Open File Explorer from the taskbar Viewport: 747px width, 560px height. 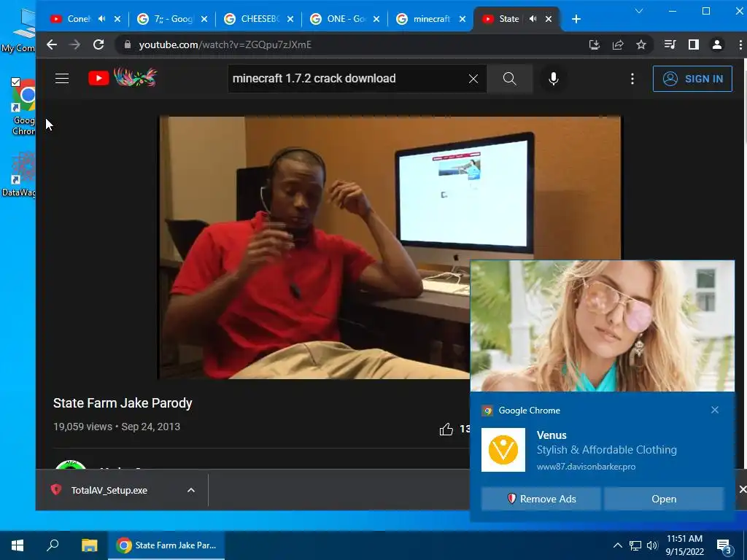click(x=89, y=545)
